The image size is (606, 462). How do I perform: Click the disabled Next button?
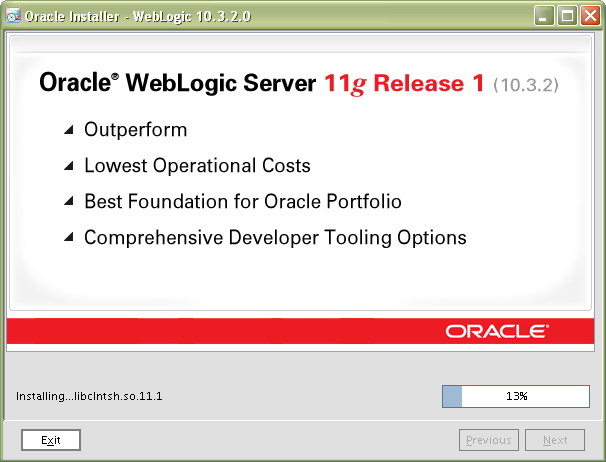555,440
